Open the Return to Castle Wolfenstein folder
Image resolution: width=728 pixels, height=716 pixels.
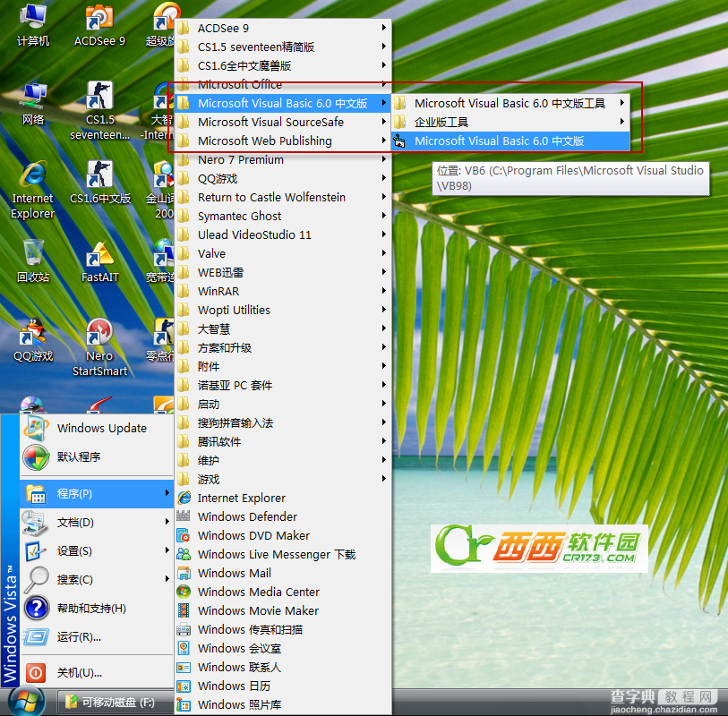point(283,197)
